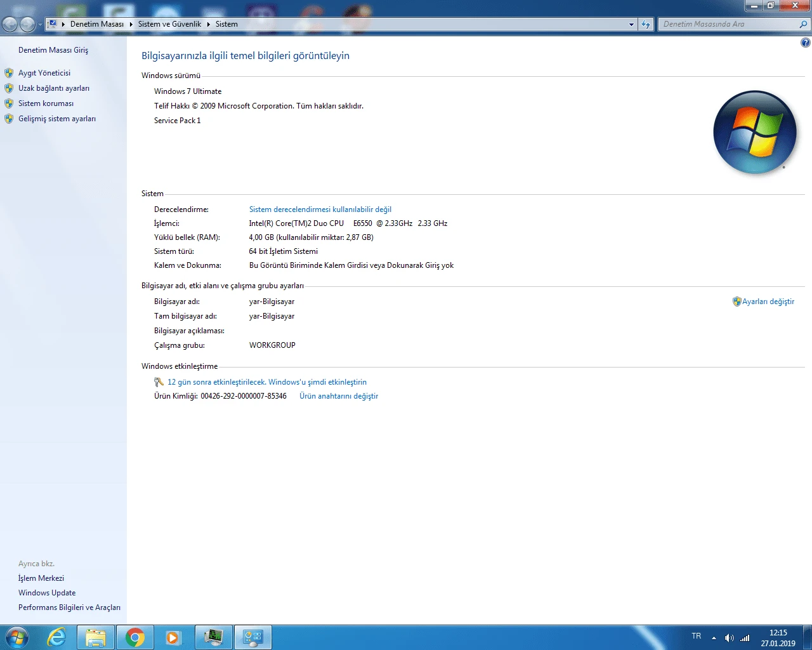Expand the arrow after Sistem ve Güvenlik
The height and width of the screenshot is (650, 812).
click(208, 24)
